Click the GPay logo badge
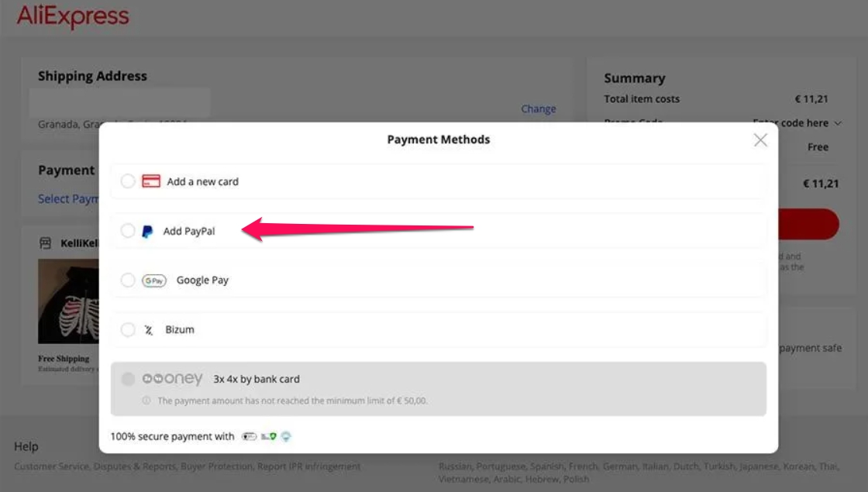Screen dimensions: 868x492 154,280
